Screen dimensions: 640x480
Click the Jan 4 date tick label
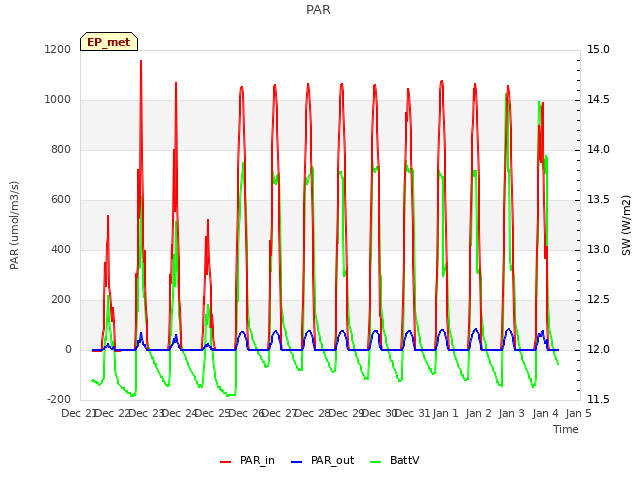(545, 413)
